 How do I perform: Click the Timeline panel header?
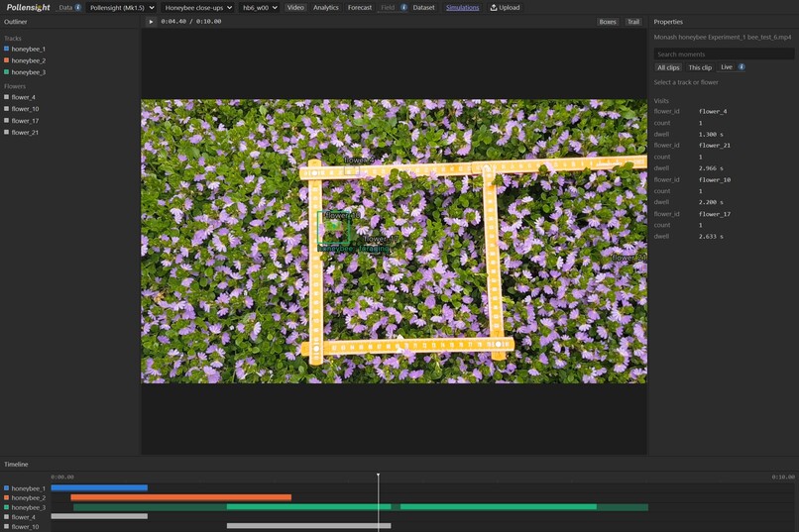pyautogui.click(x=16, y=465)
